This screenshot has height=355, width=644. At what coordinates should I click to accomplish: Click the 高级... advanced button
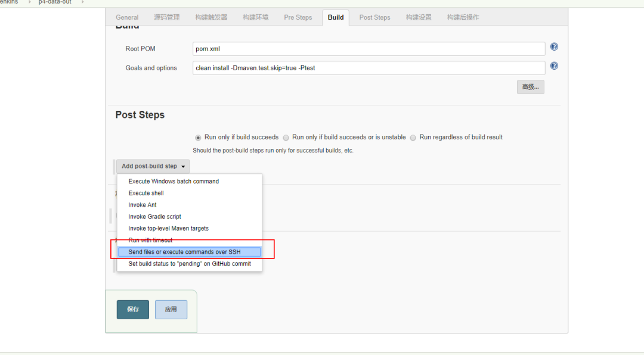pyautogui.click(x=530, y=87)
